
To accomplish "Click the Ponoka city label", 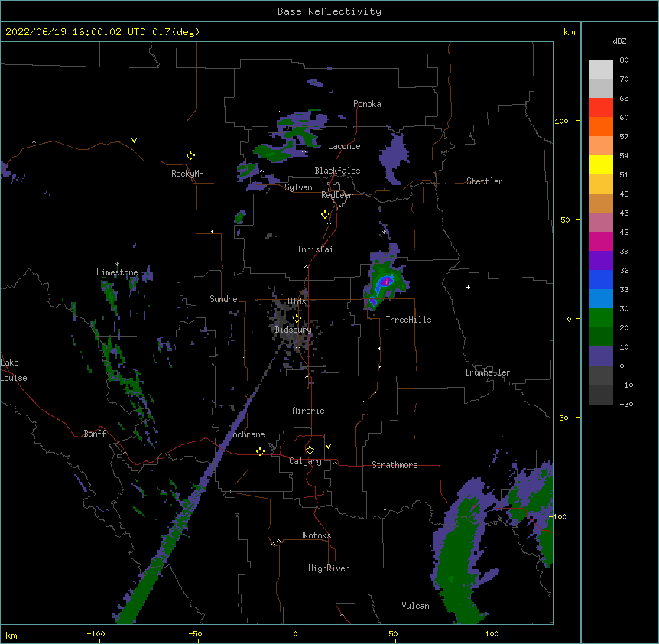I will tap(367, 104).
